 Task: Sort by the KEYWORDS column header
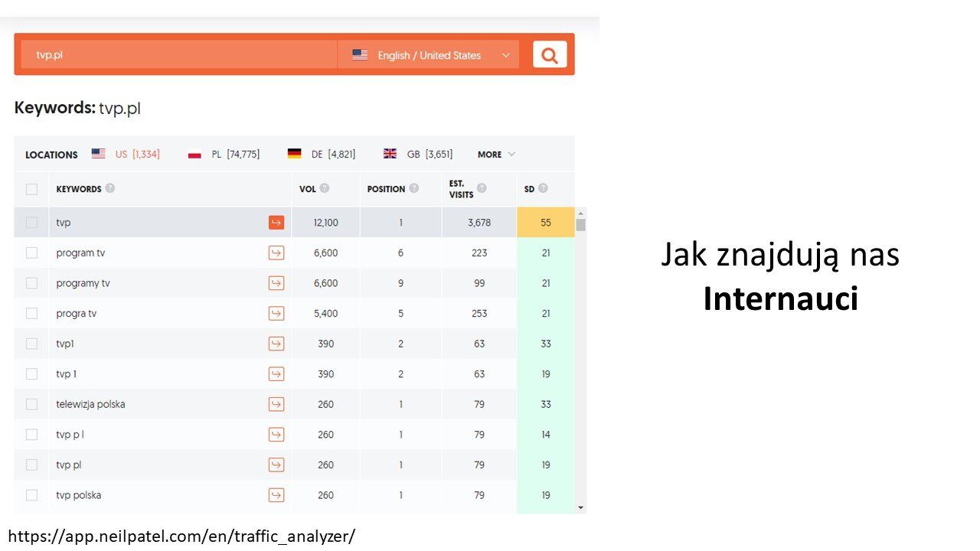click(79, 189)
